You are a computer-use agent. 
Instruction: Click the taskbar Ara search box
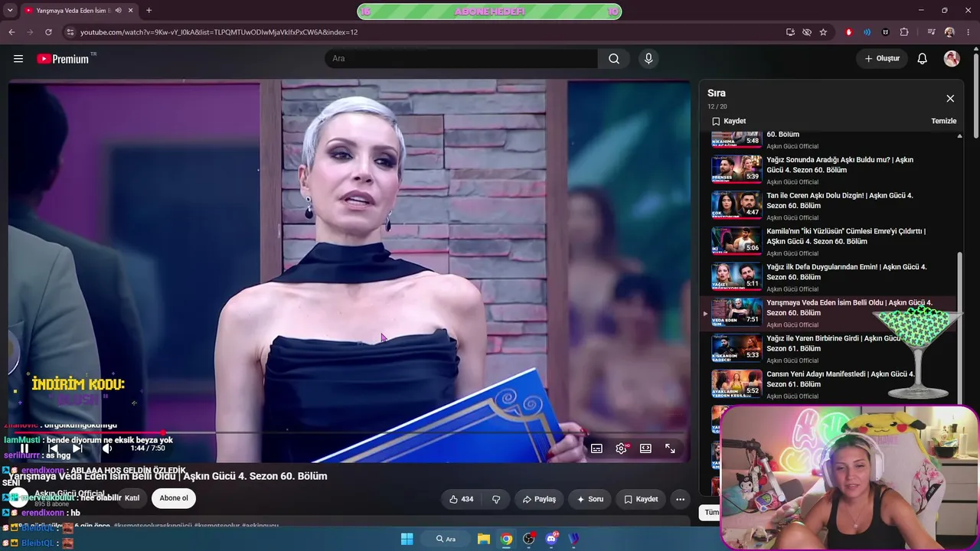coord(446,539)
